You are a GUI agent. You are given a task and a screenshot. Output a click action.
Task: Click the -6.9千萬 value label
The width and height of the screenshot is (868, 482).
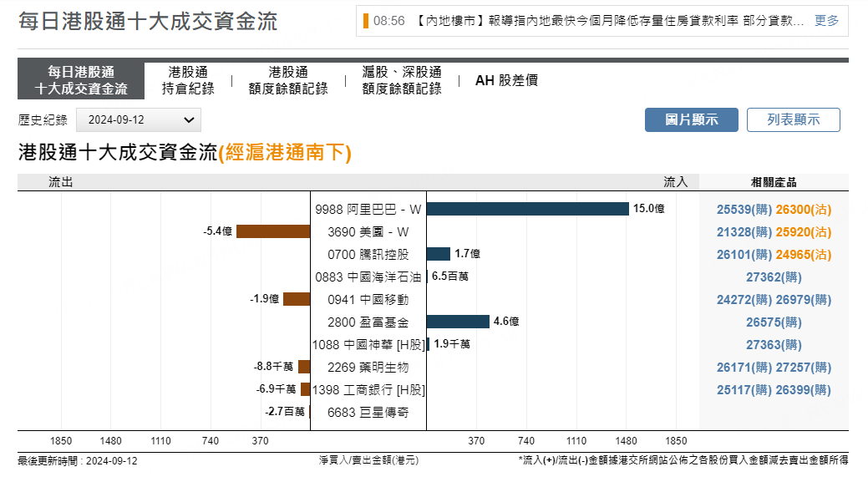click(276, 389)
